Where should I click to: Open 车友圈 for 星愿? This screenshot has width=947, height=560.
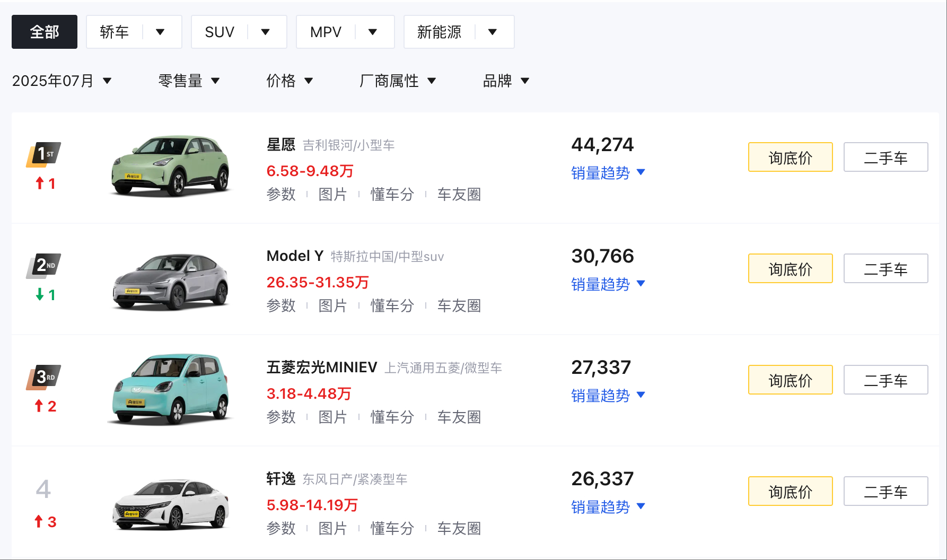459,194
